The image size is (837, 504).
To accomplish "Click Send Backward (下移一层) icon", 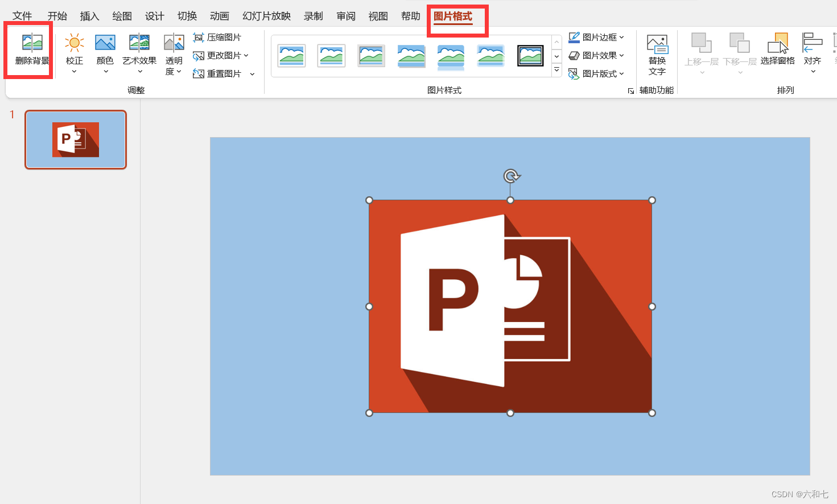I will coord(740,43).
